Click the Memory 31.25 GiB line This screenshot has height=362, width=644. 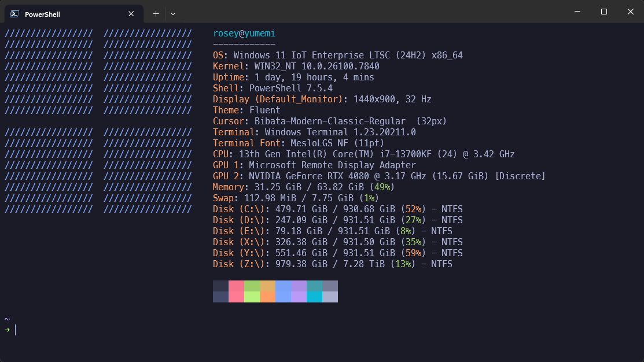point(304,187)
